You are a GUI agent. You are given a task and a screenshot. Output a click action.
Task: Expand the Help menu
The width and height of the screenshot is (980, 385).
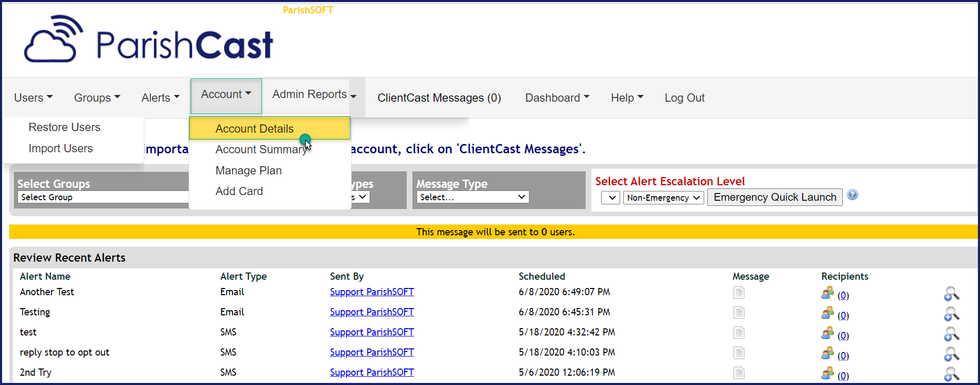627,98
